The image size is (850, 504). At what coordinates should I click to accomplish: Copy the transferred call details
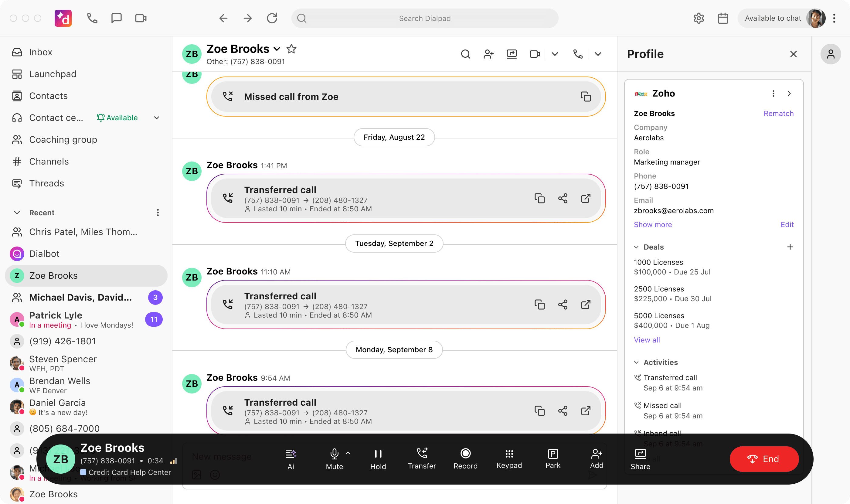[540, 199]
